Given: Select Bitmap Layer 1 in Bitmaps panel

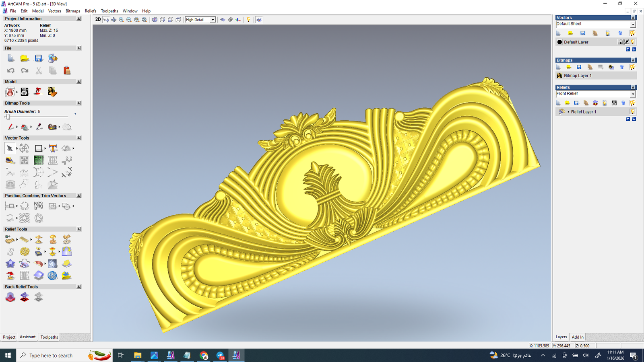Looking at the screenshot, I should tap(578, 76).
